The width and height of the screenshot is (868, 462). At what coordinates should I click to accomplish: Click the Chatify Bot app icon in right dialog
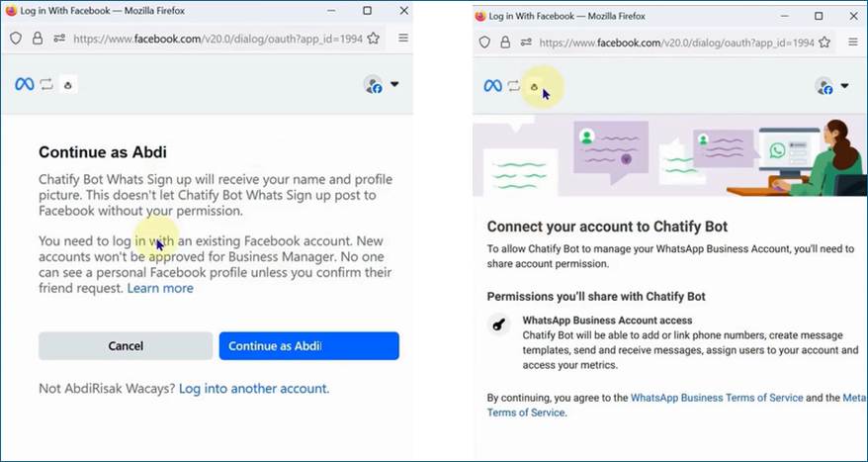tap(535, 86)
